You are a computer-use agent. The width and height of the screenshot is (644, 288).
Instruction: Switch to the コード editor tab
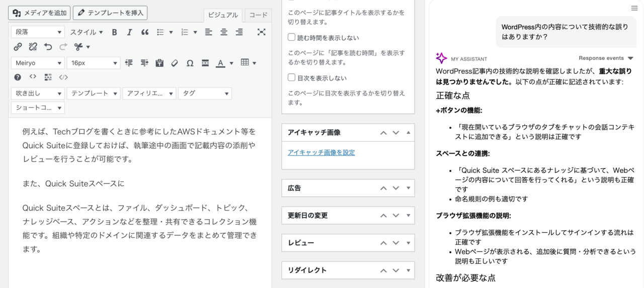click(x=258, y=15)
